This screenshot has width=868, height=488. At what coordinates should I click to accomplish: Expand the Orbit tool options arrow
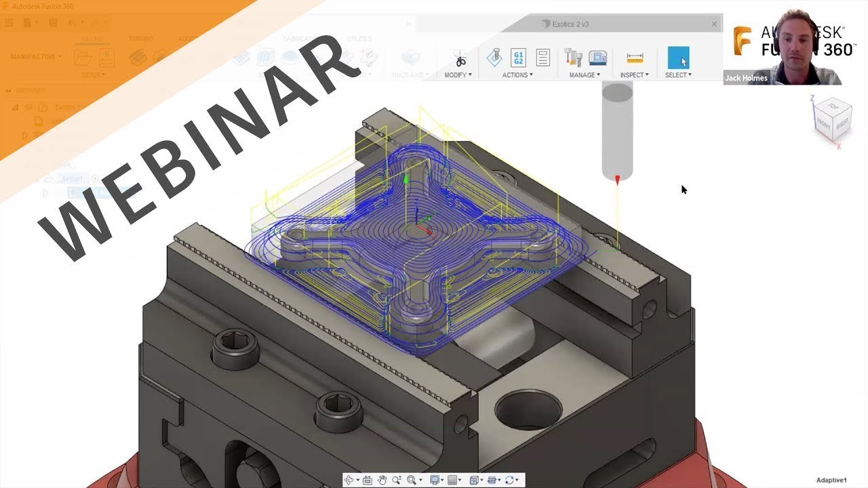[357, 480]
